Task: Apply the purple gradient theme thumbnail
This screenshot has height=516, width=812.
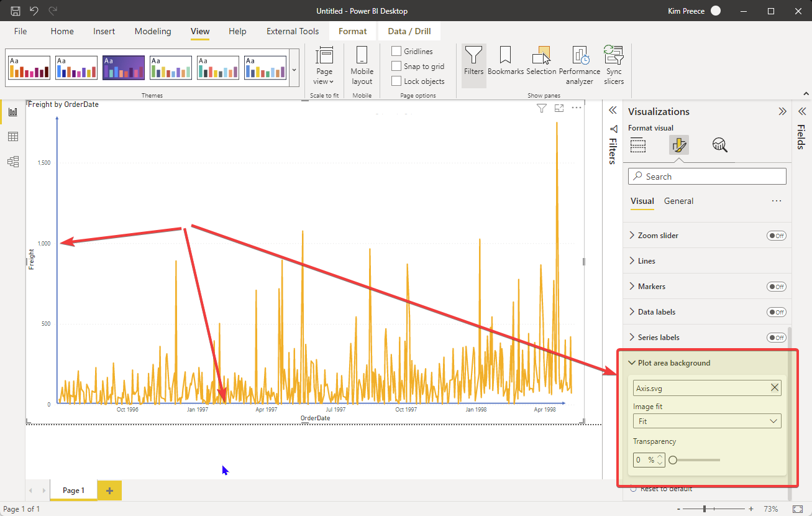Action: (x=124, y=68)
